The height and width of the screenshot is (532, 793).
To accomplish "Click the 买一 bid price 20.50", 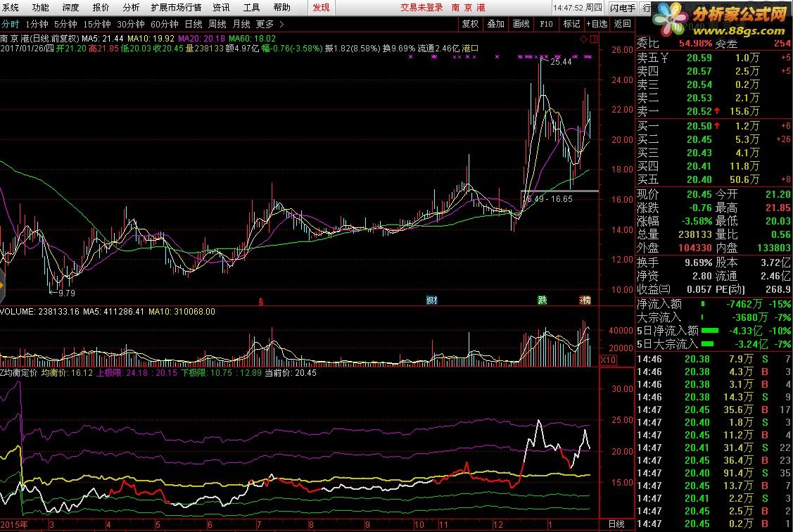I will [699, 126].
